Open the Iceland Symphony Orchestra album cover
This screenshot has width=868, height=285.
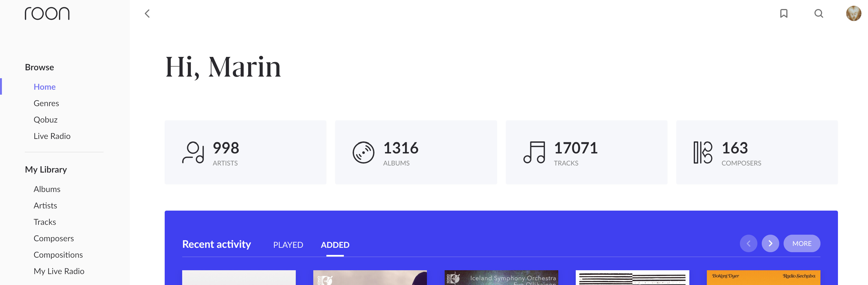(x=501, y=278)
